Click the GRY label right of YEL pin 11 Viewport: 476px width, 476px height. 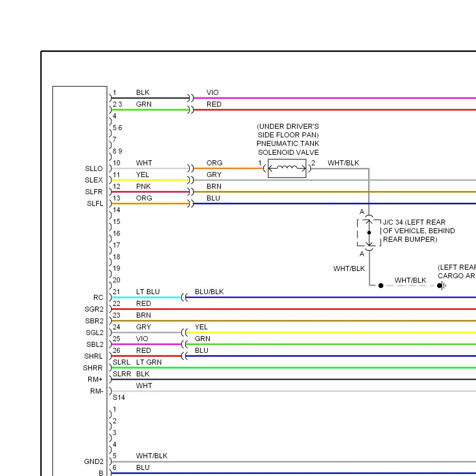tap(214, 175)
